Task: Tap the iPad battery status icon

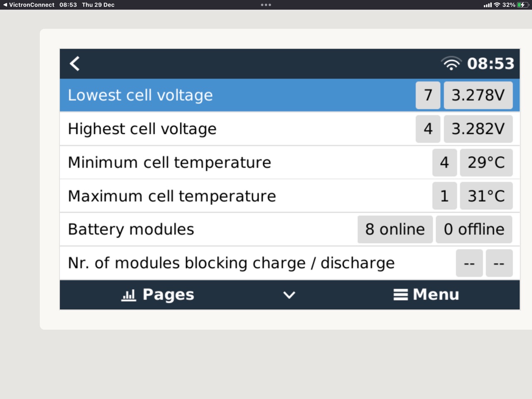Action: [x=522, y=5]
